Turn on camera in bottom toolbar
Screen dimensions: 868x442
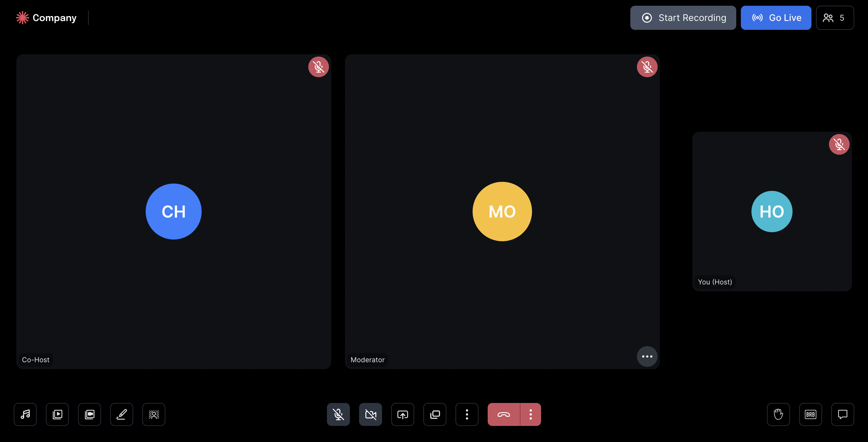pyautogui.click(x=370, y=414)
